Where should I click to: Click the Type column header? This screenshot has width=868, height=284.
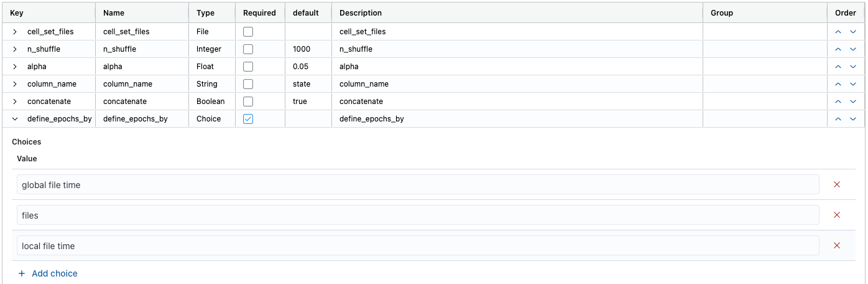[x=205, y=13]
